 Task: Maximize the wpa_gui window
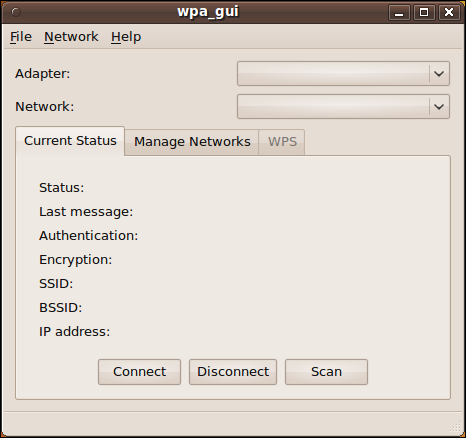click(x=424, y=13)
